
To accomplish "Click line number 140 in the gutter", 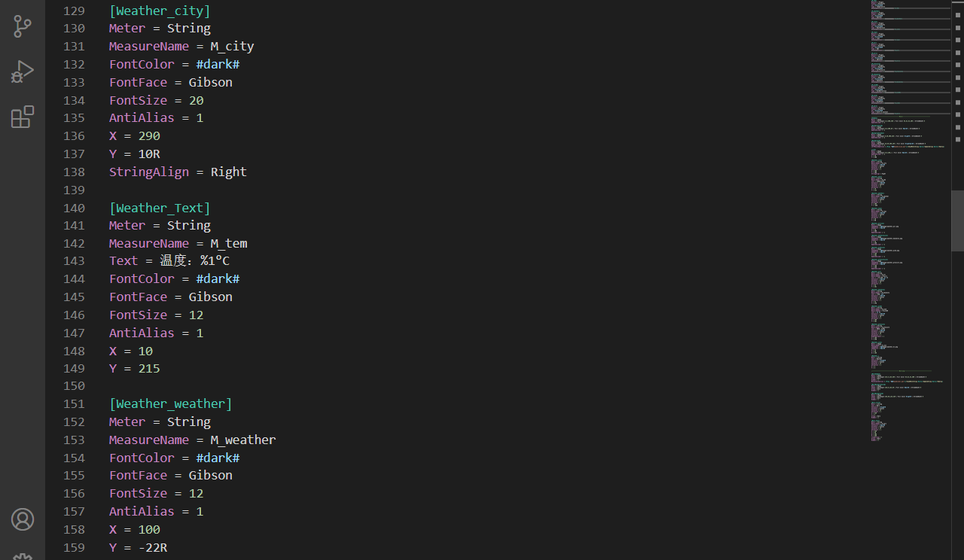I will point(74,208).
